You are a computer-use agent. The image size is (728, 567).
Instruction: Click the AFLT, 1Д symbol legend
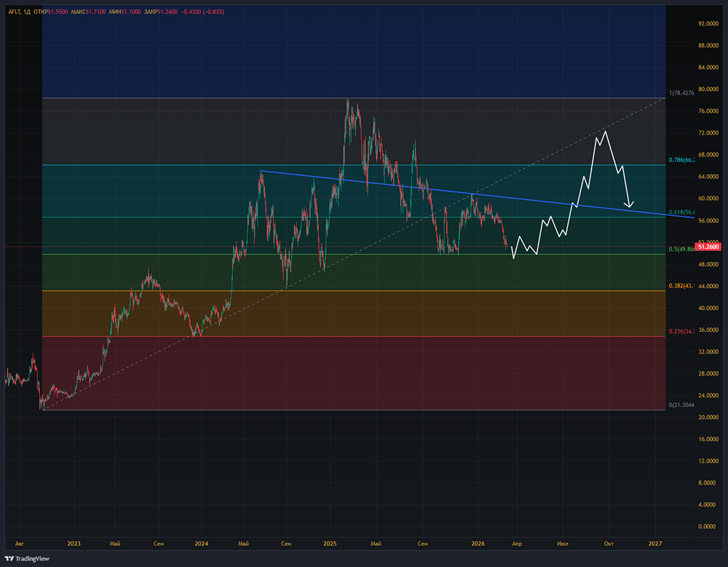pyautogui.click(x=19, y=12)
